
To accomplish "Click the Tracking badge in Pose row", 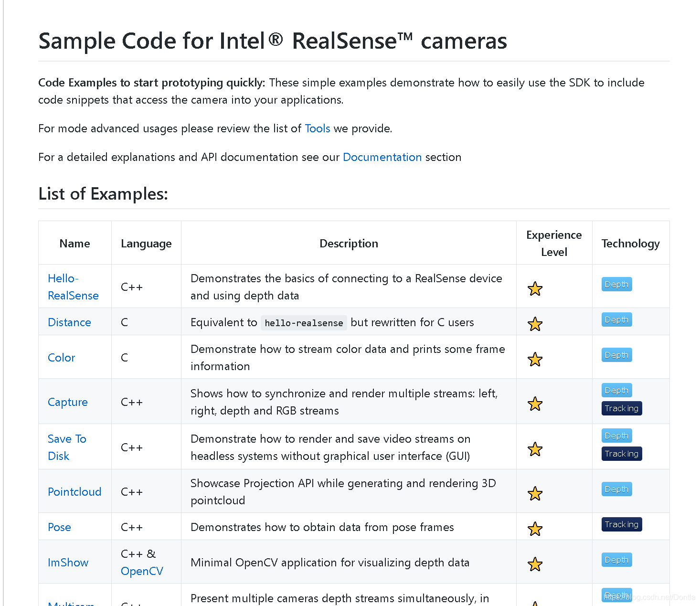I will tap(622, 524).
